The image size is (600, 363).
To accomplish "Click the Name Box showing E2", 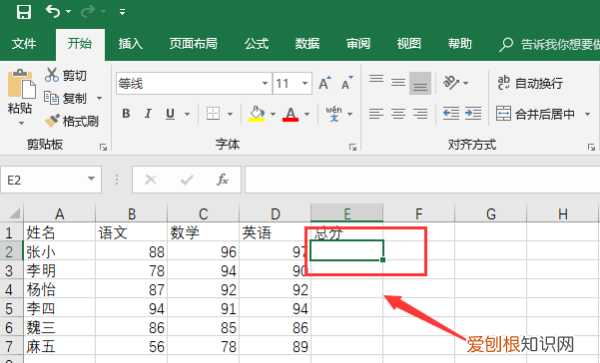I will pos(51,179).
